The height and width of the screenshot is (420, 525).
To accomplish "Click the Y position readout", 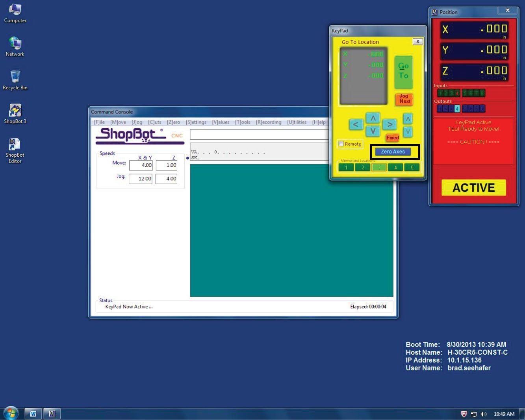I will pos(474,51).
